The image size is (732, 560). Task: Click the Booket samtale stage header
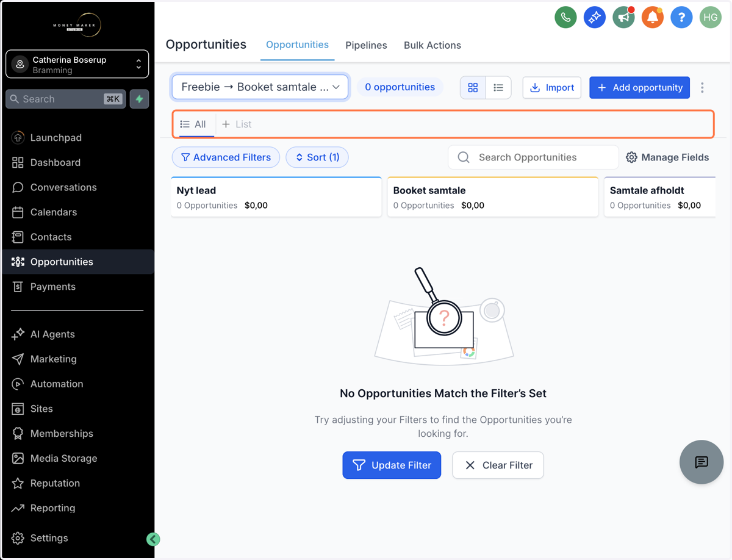pyautogui.click(x=493, y=197)
